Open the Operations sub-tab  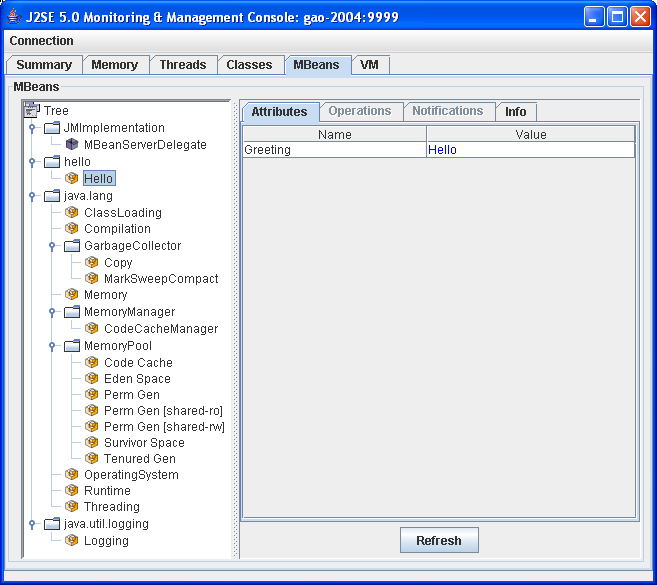point(360,111)
